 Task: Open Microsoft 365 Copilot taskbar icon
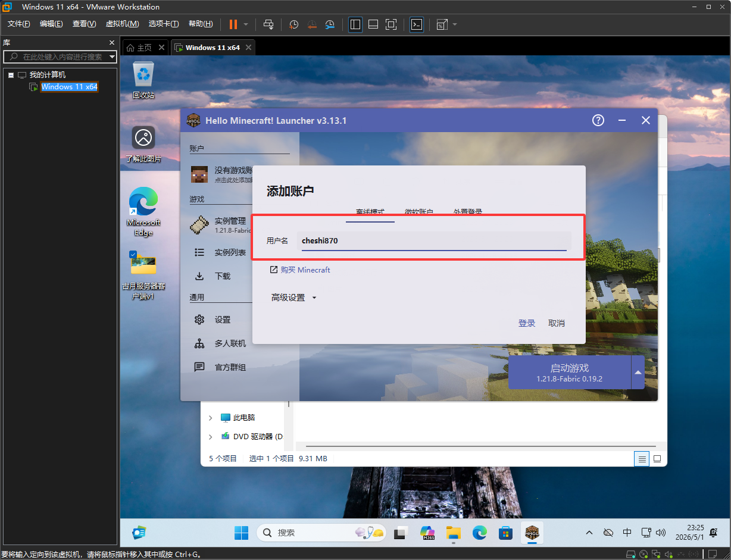point(427,533)
